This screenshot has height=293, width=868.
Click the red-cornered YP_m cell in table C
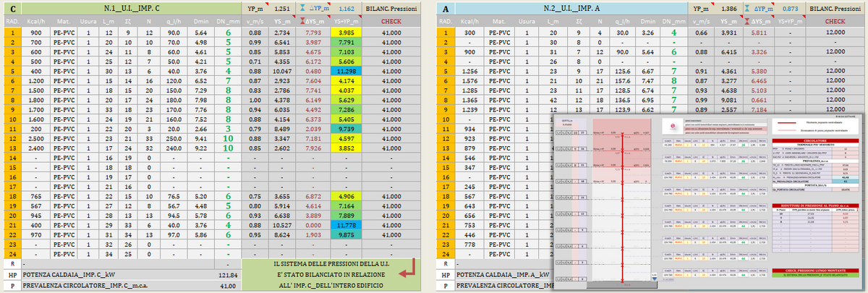(255, 9)
